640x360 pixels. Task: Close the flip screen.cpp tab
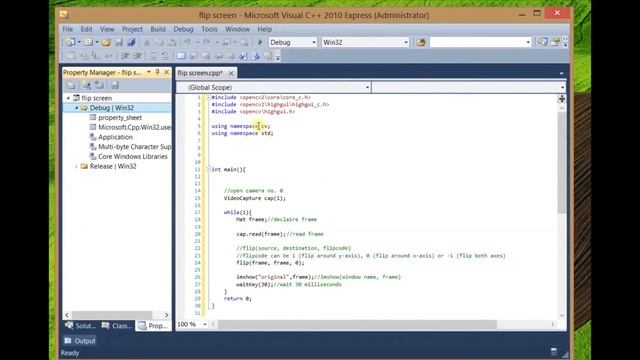click(x=231, y=73)
